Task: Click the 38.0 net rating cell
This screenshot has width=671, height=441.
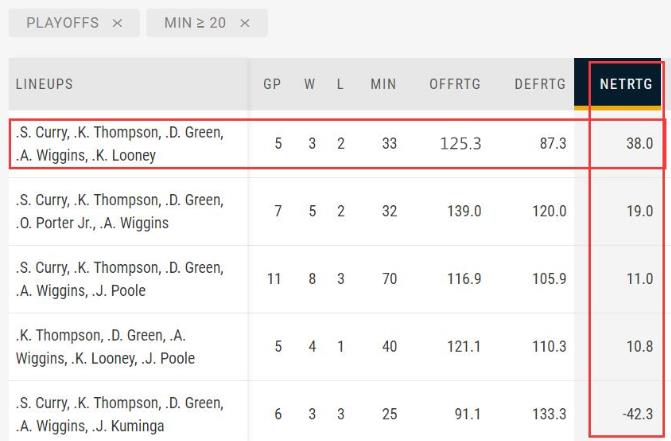Action: [x=639, y=144]
